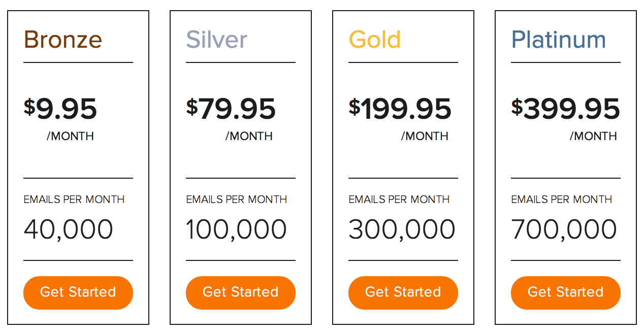
Task: Click the $199.95 price
Action: click(x=400, y=109)
